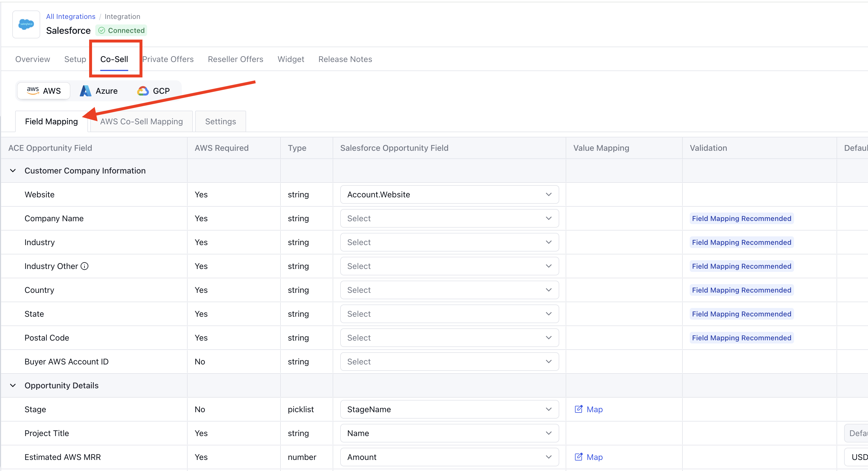Open the Settings sub-tab

(x=220, y=122)
